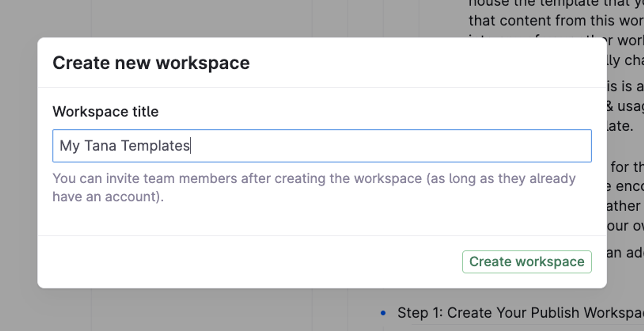
Task: Click the blinking text cursor in the title field
Action: (191, 146)
